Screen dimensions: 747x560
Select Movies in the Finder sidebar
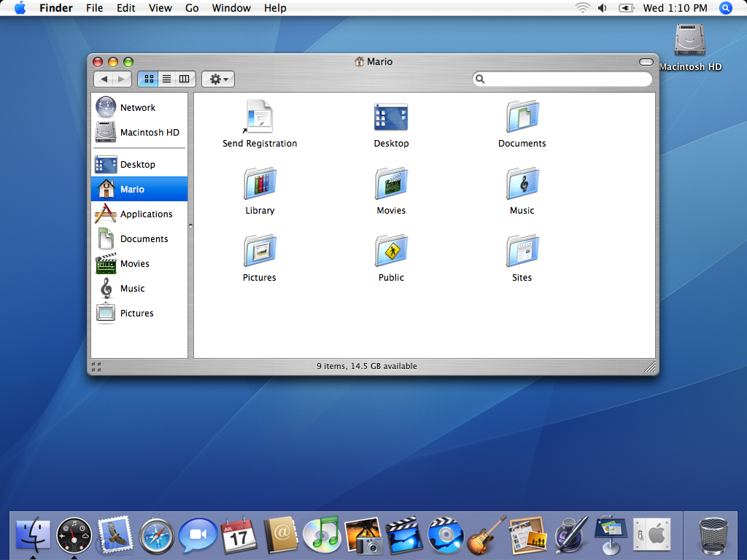point(139,263)
